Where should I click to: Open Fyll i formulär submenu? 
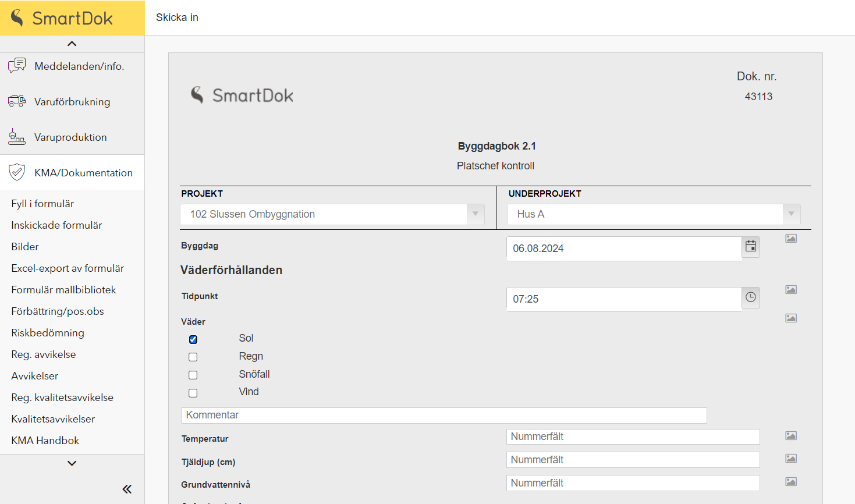[42, 204]
